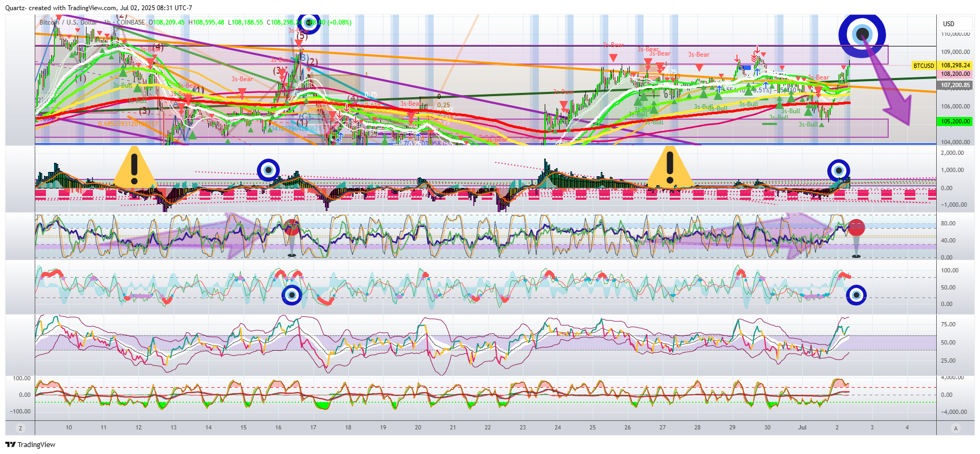Click the gray 107,200.85 price label
980x454 pixels.
coord(955,85)
